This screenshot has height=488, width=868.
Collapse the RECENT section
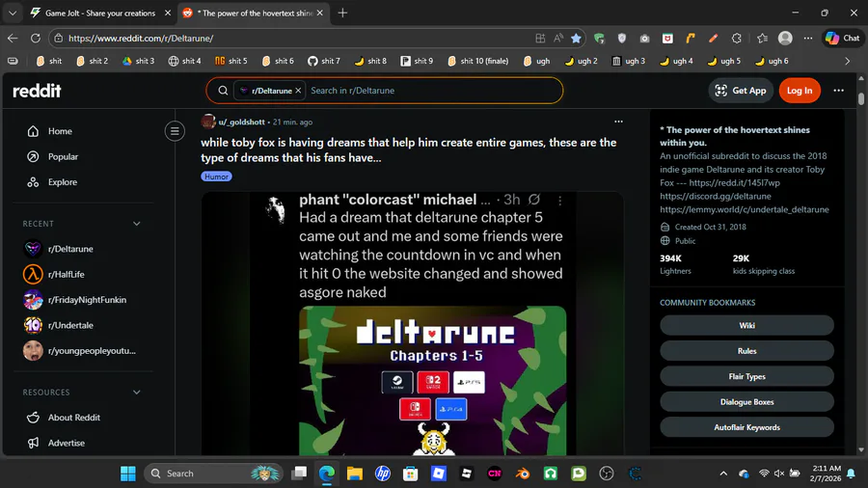pyautogui.click(x=136, y=224)
